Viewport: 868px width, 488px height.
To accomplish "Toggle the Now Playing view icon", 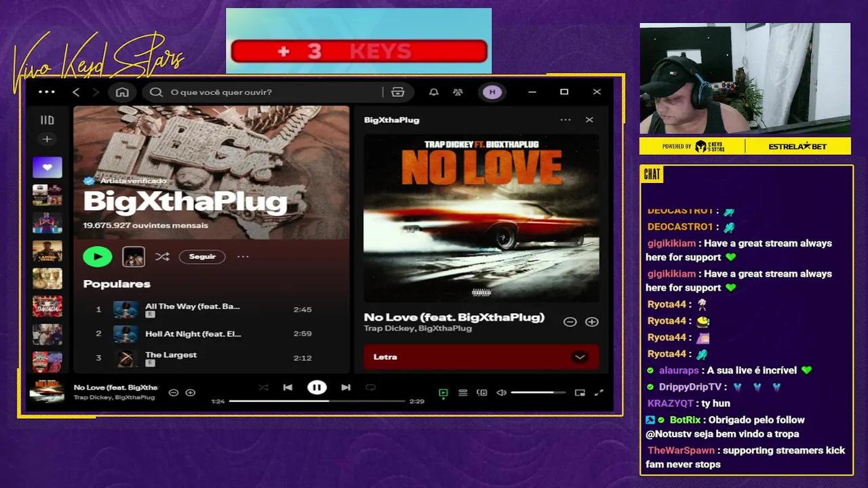I will point(443,392).
